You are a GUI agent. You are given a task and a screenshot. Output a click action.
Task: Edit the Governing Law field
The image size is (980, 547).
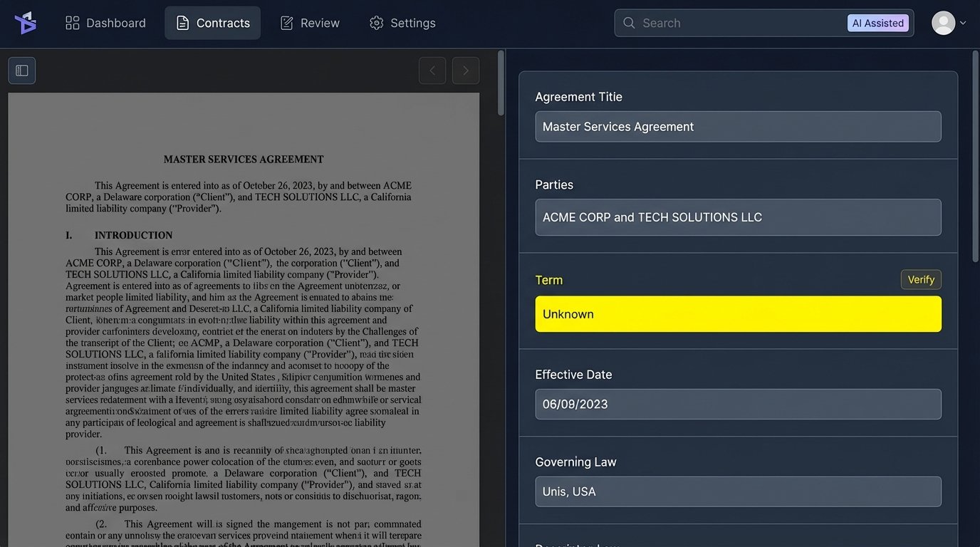[x=738, y=491]
